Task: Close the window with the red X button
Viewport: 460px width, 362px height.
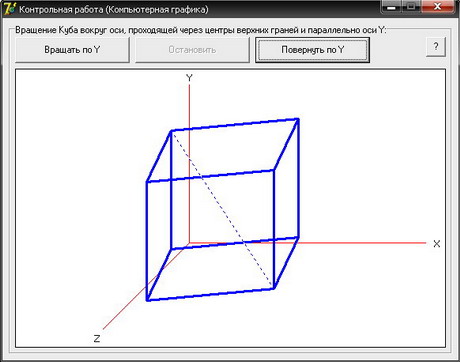Action: pyautogui.click(x=438, y=7)
